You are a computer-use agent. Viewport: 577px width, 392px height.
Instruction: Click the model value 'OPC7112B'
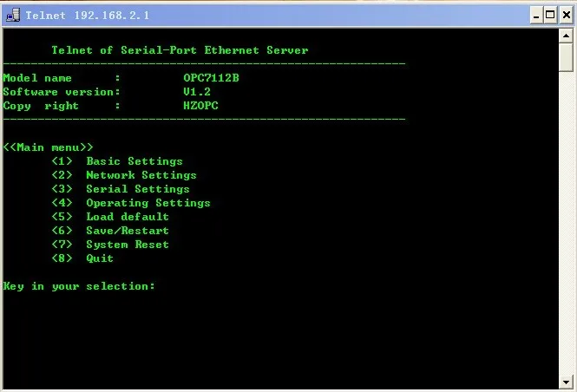click(x=211, y=78)
